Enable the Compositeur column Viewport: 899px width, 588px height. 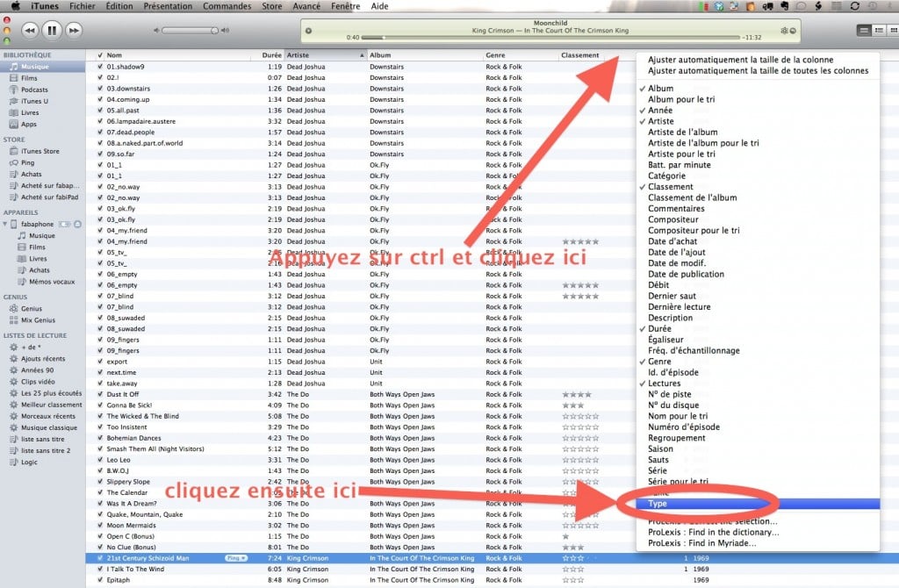[x=758, y=219]
